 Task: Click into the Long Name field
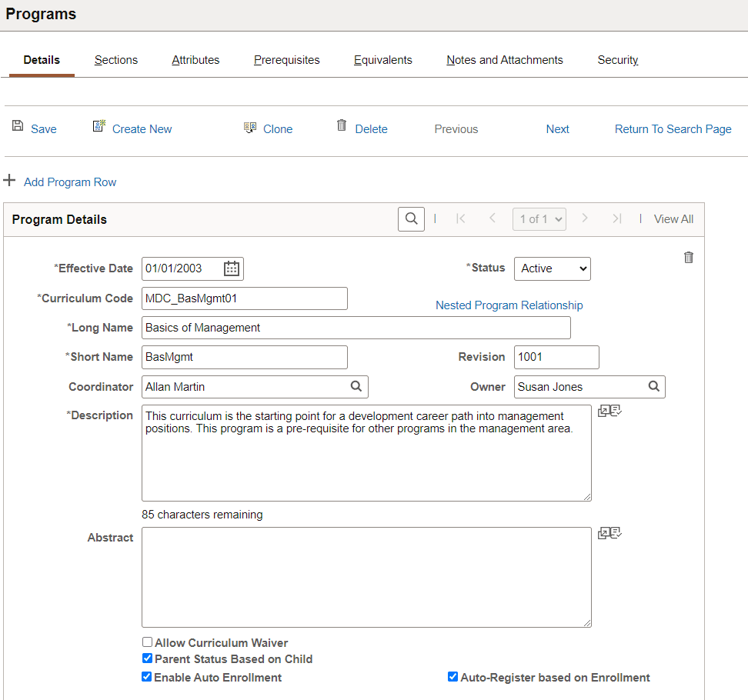pyautogui.click(x=356, y=328)
